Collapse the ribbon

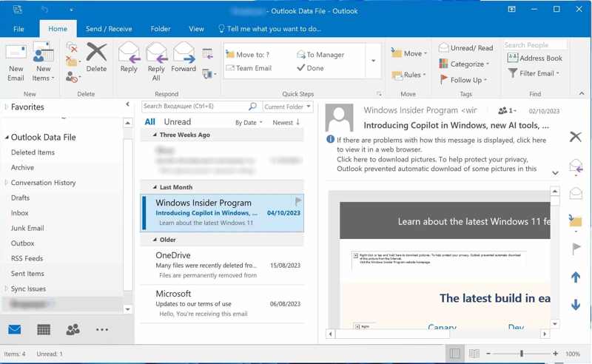pos(582,94)
